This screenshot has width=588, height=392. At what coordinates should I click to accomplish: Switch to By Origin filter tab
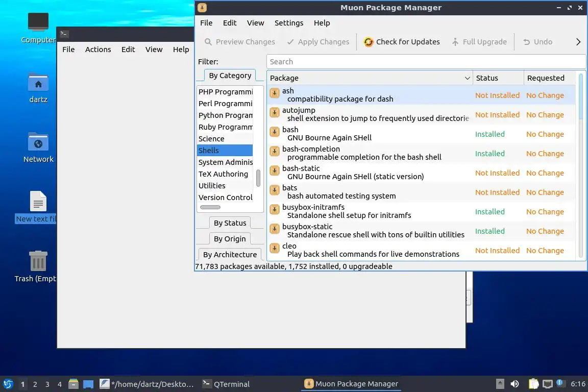pyautogui.click(x=230, y=238)
